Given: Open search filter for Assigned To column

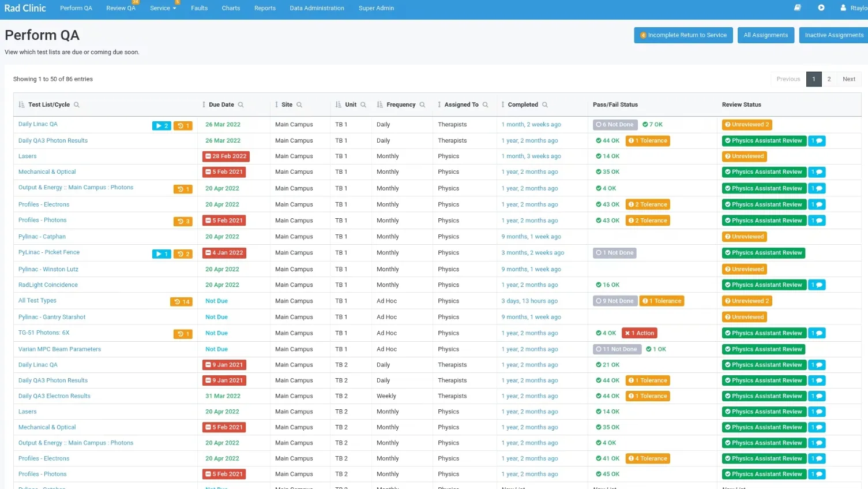Looking at the screenshot, I should [486, 104].
